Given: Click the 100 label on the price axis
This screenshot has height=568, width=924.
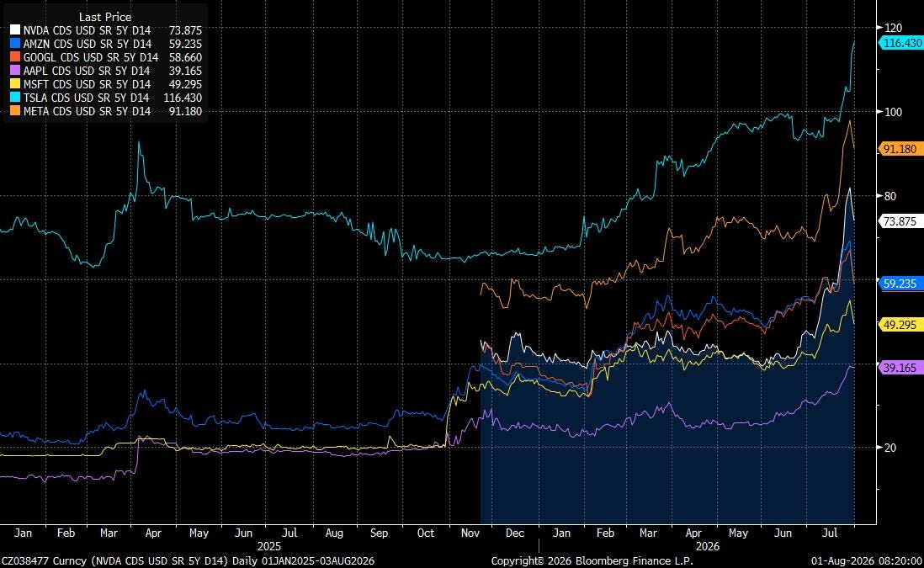Looking at the screenshot, I should click(894, 112).
